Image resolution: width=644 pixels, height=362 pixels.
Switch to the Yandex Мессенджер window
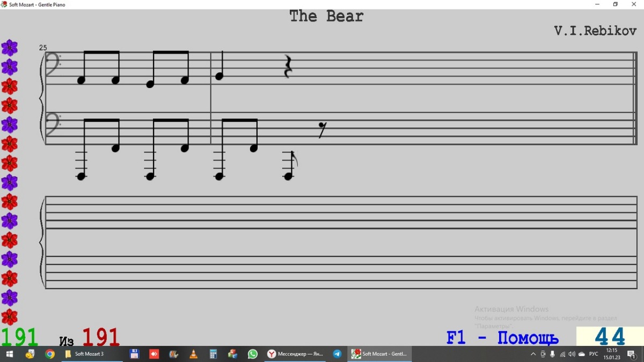pyautogui.click(x=296, y=354)
